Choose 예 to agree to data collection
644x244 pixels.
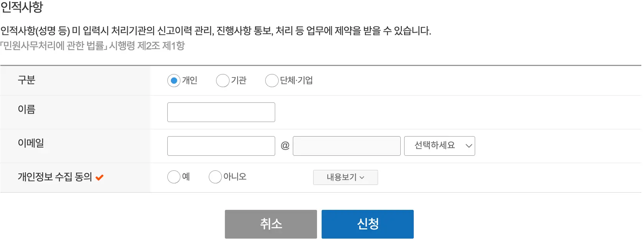point(173,177)
